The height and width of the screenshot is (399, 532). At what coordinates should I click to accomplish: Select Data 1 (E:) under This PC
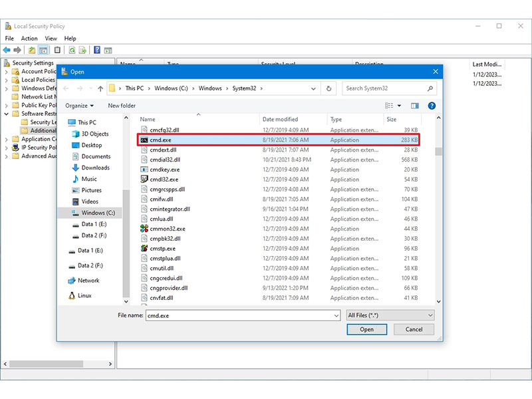click(89, 224)
